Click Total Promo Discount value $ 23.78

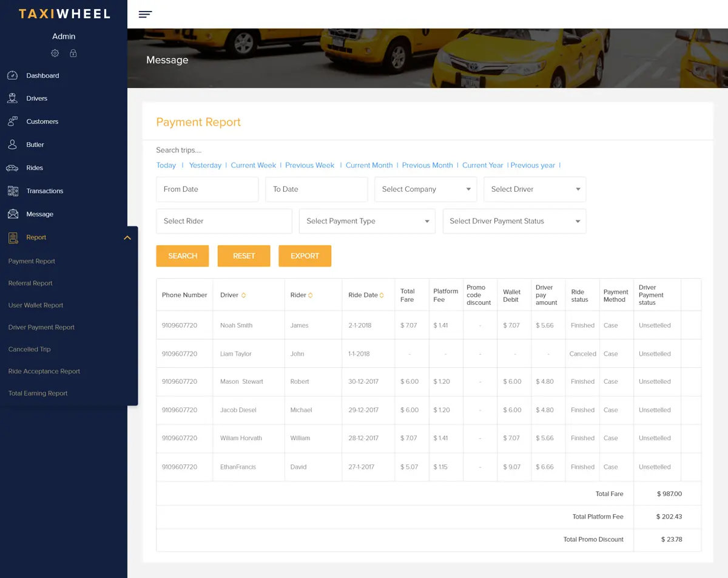click(672, 539)
